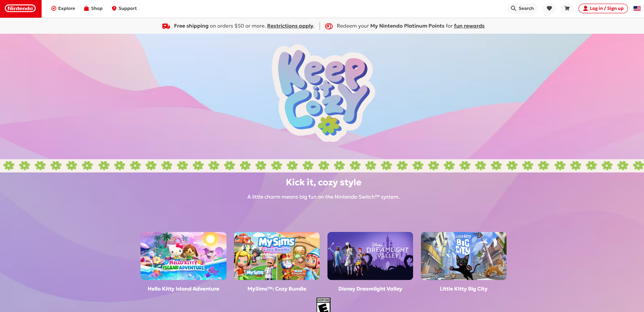This screenshot has height=312, width=644.
Task: Click the Nintendo logo home icon
Action: pyautogui.click(x=21, y=8)
